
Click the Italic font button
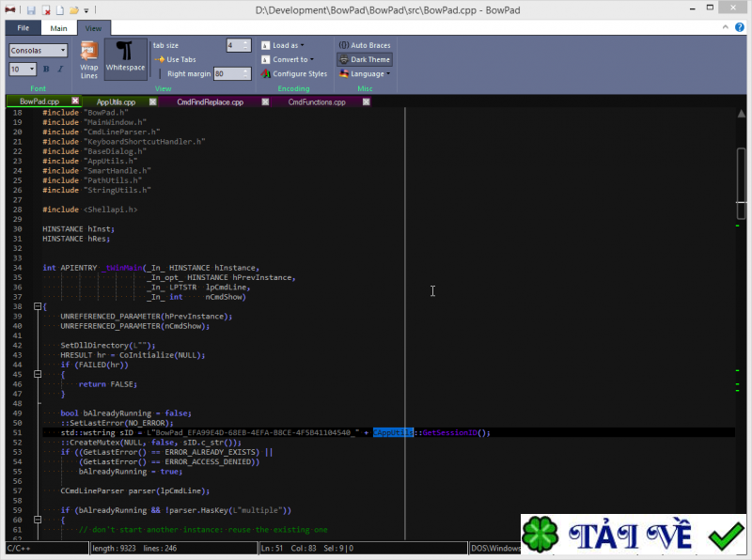click(59, 70)
